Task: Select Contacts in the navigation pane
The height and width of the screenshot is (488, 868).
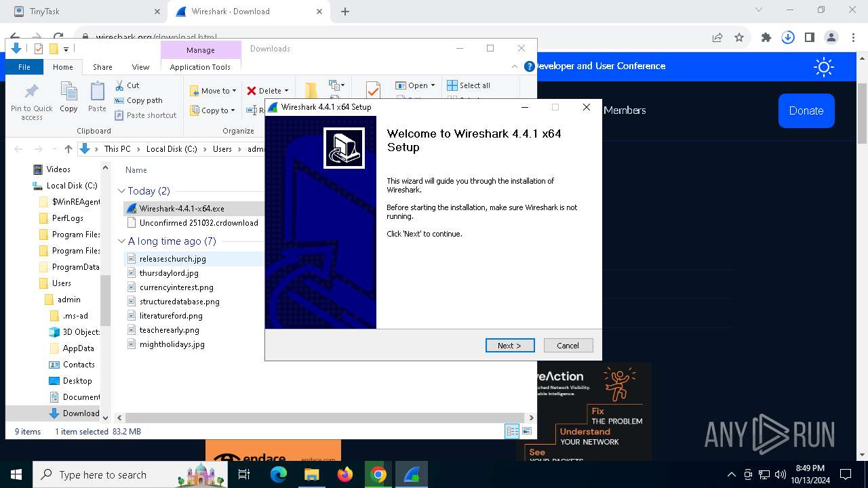Action: (x=79, y=365)
